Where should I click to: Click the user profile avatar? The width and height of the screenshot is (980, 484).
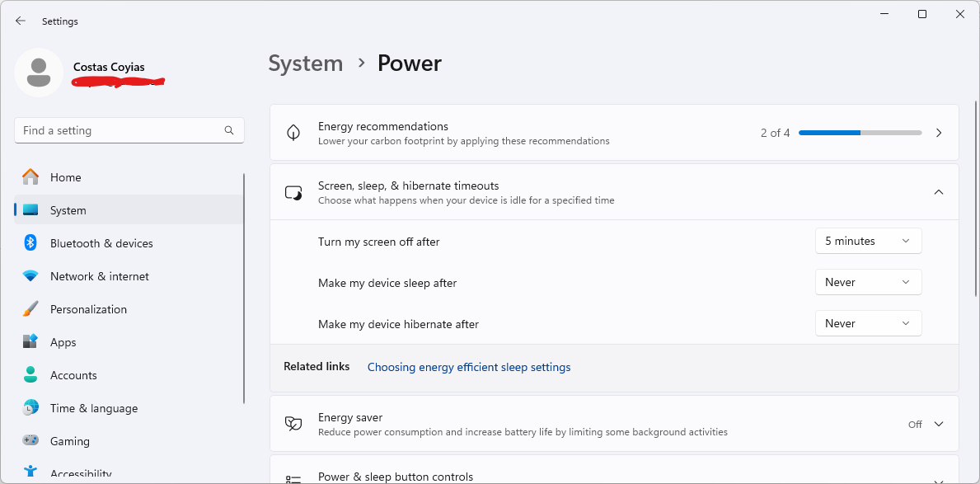coord(39,73)
